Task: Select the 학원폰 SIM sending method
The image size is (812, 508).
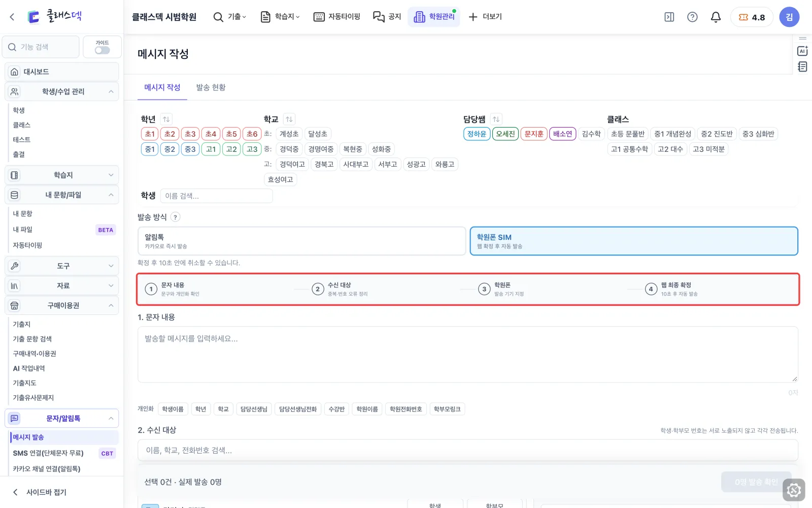Action: [x=634, y=241]
